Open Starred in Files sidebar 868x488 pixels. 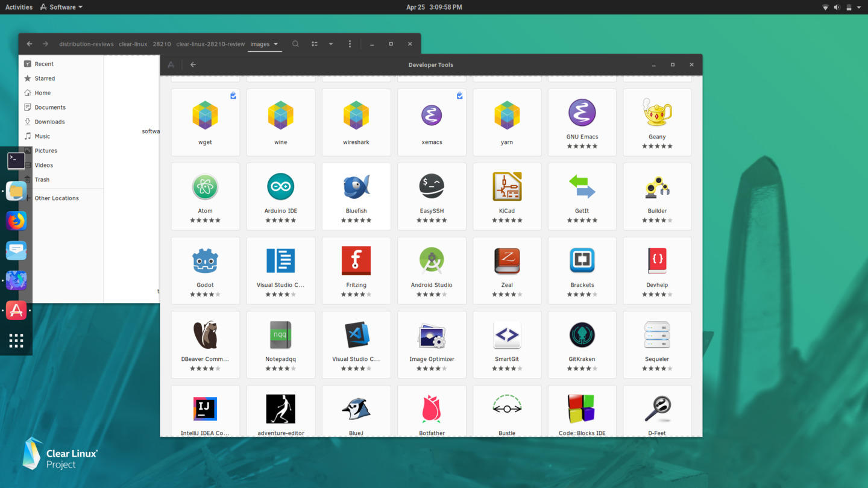click(61, 78)
